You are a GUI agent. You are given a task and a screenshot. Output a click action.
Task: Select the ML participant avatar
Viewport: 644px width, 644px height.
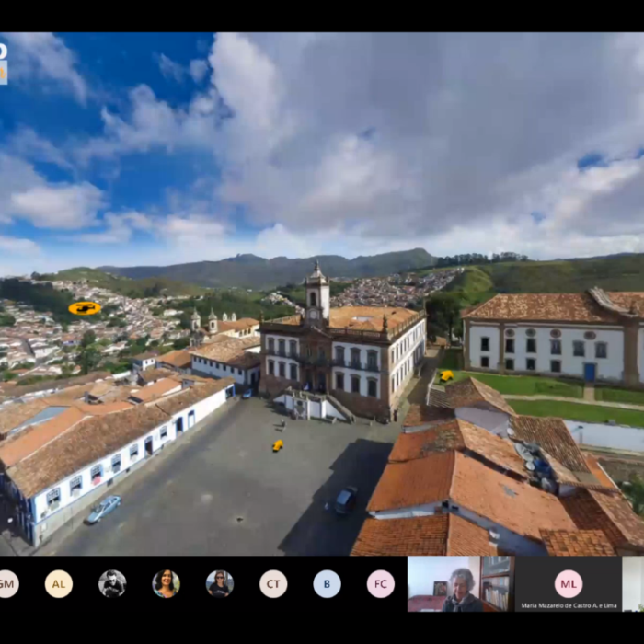569,583
